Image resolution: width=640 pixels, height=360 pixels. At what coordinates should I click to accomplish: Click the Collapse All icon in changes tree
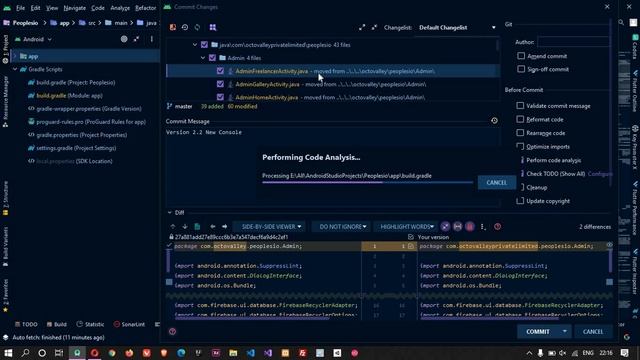374,27
